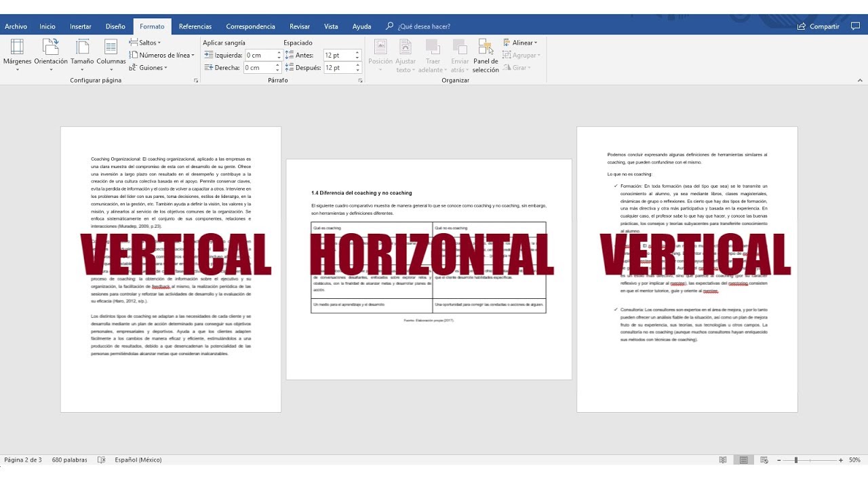Image resolution: width=868 pixels, height=488 pixels.
Task: Click the Ajustar texto wrap icon
Action: coord(405,47)
